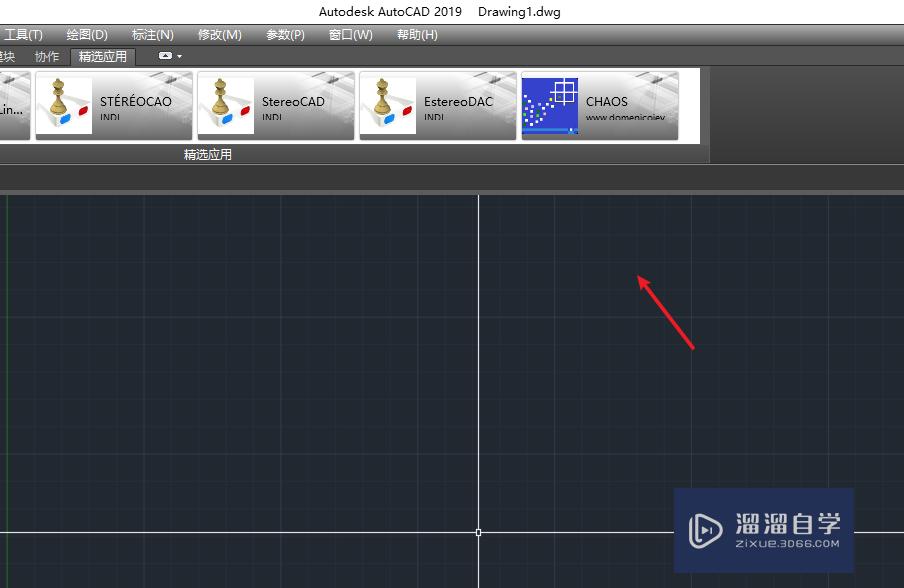Click the StereoCAD chess-piece icon
Image resolution: width=904 pixels, height=588 pixels.
click(x=226, y=106)
